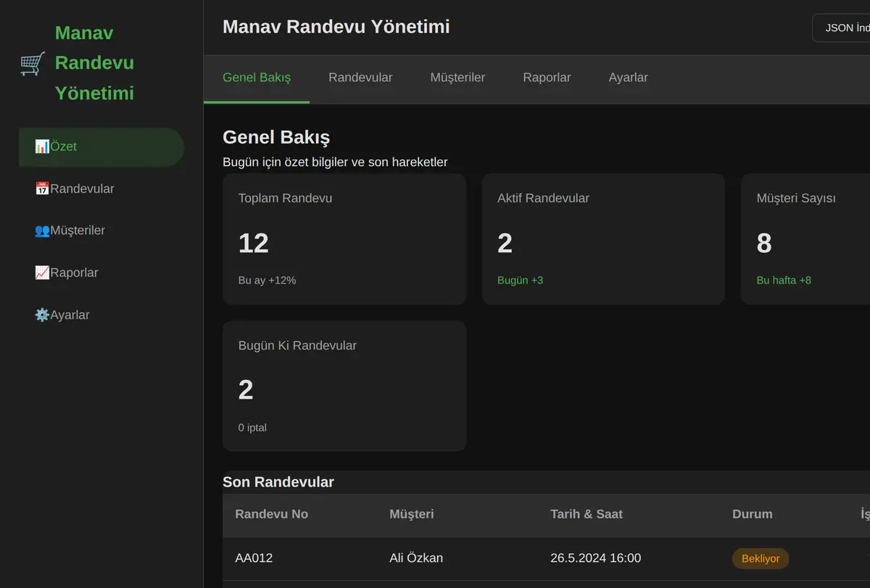Click the Manav Randevu Yönetimi header title
870x588 pixels.
click(336, 27)
